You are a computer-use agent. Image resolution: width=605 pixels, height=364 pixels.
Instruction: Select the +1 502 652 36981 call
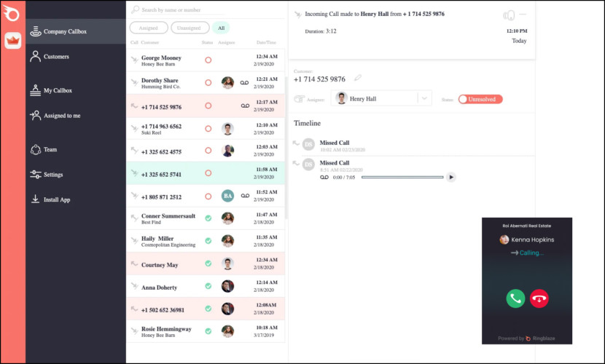pos(206,309)
